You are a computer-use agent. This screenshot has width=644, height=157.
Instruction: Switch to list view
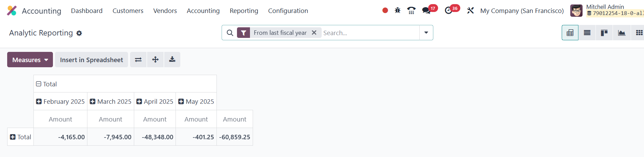pos(587,33)
